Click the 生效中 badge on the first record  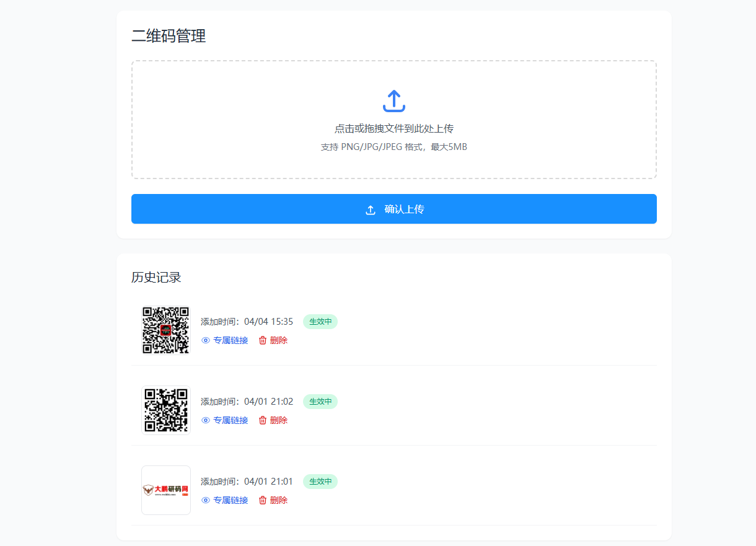[x=320, y=322]
